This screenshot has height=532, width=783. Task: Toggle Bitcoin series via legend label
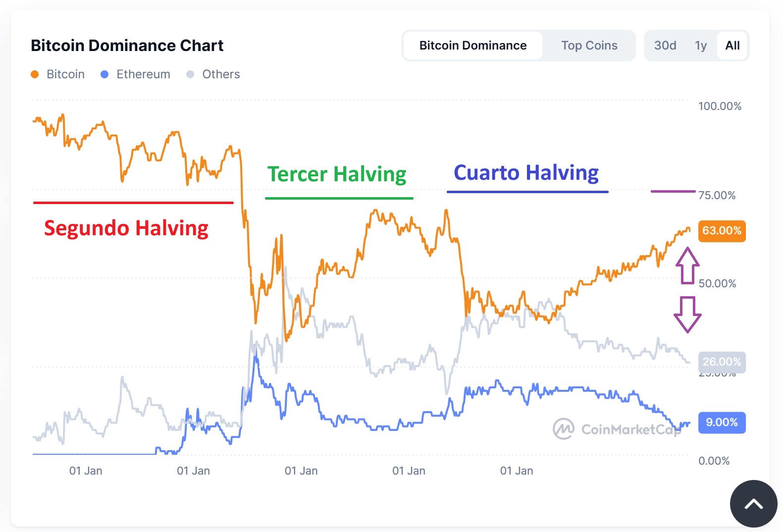coord(65,74)
